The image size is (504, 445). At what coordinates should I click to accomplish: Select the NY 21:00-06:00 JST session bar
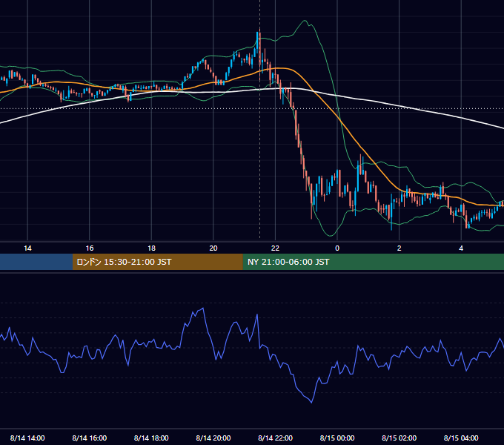coord(373,262)
